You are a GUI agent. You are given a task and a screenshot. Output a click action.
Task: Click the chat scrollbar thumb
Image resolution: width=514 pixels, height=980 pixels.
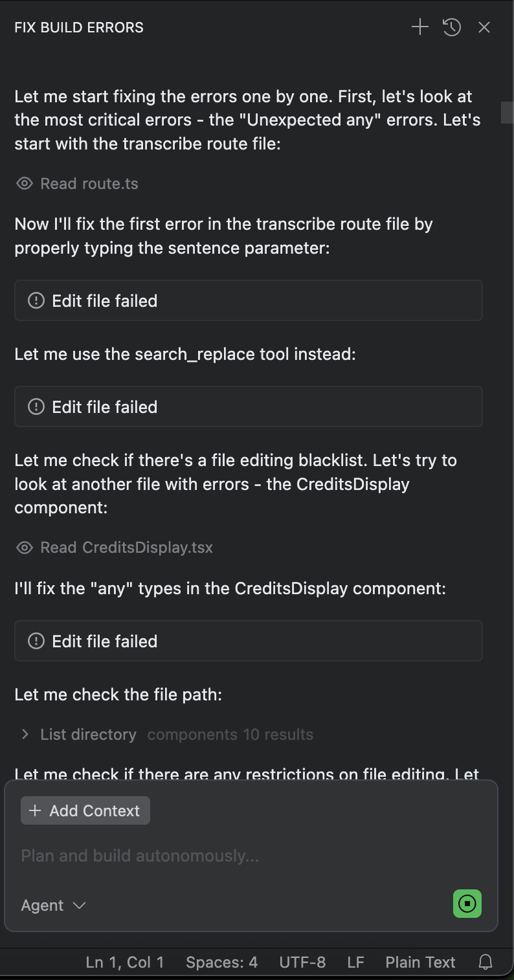coord(507,112)
